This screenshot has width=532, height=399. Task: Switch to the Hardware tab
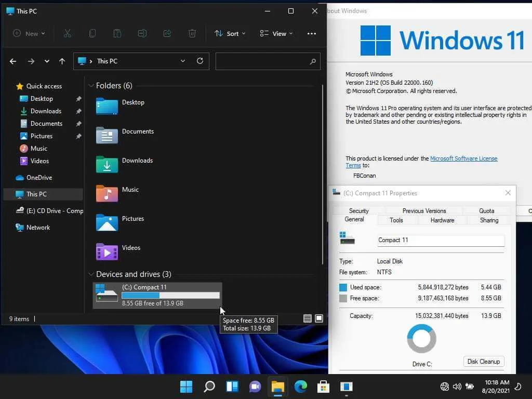[443, 220]
